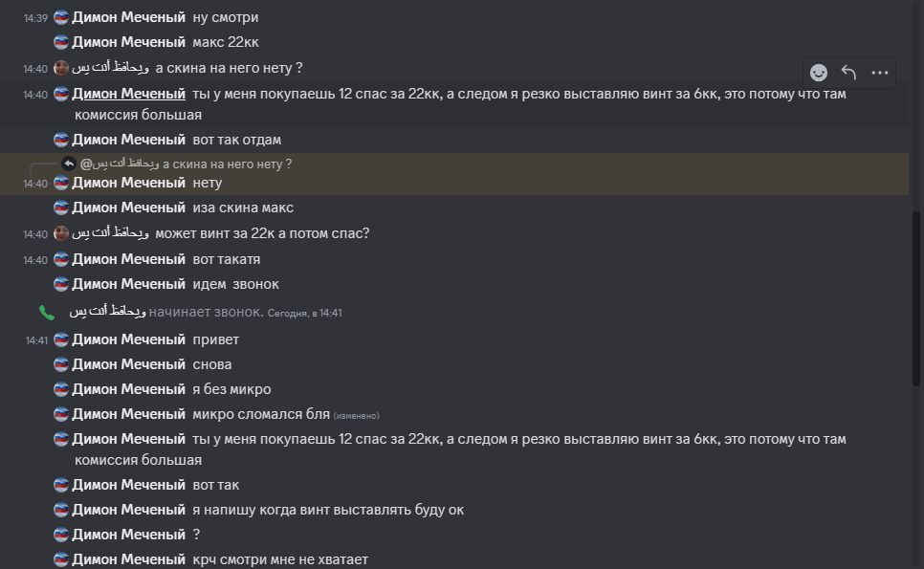
Task: Click the "(изменено)" edited label
Action: click(356, 416)
